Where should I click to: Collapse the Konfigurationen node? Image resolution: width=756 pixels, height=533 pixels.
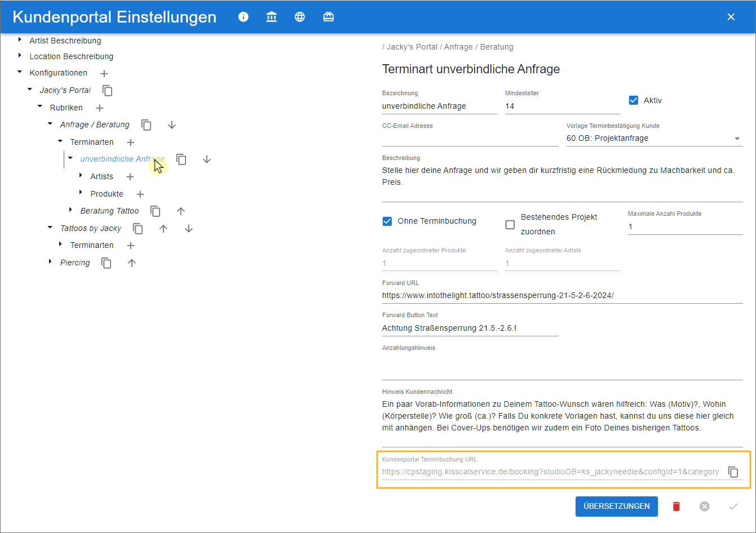click(20, 72)
